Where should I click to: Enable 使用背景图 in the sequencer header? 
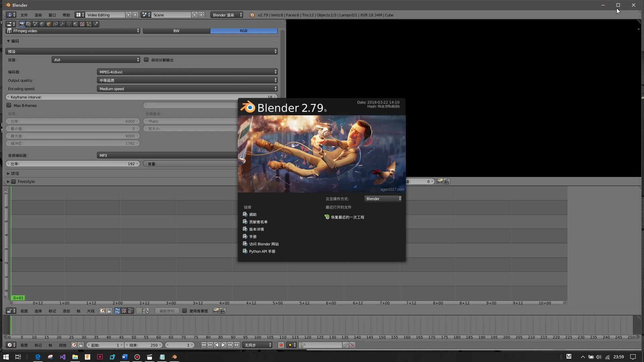tap(184, 311)
